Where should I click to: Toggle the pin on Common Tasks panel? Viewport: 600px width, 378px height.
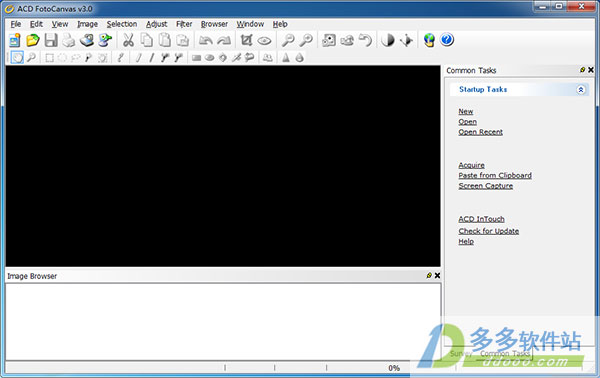click(x=582, y=70)
